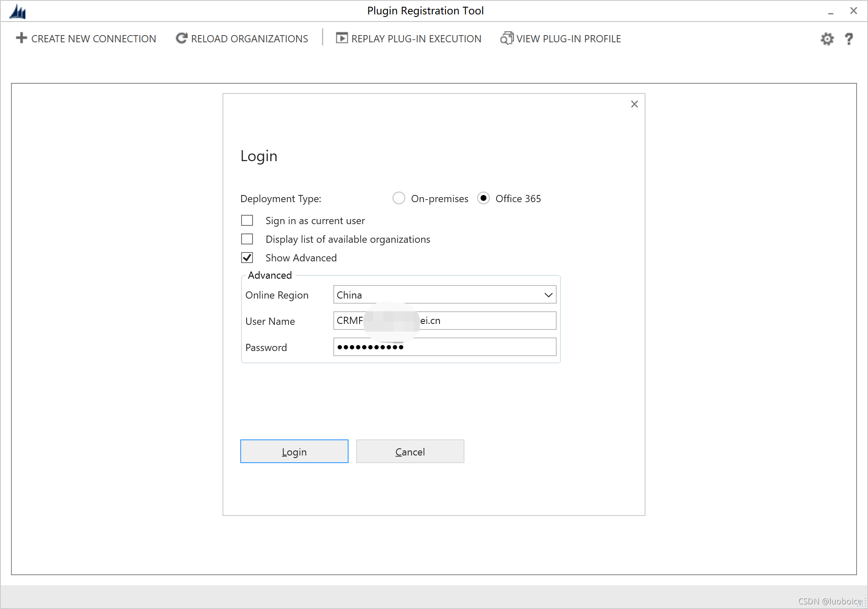This screenshot has height=609, width=868.
Task: Click the reload organizations refresh icon
Action: pyautogui.click(x=181, y=38)
